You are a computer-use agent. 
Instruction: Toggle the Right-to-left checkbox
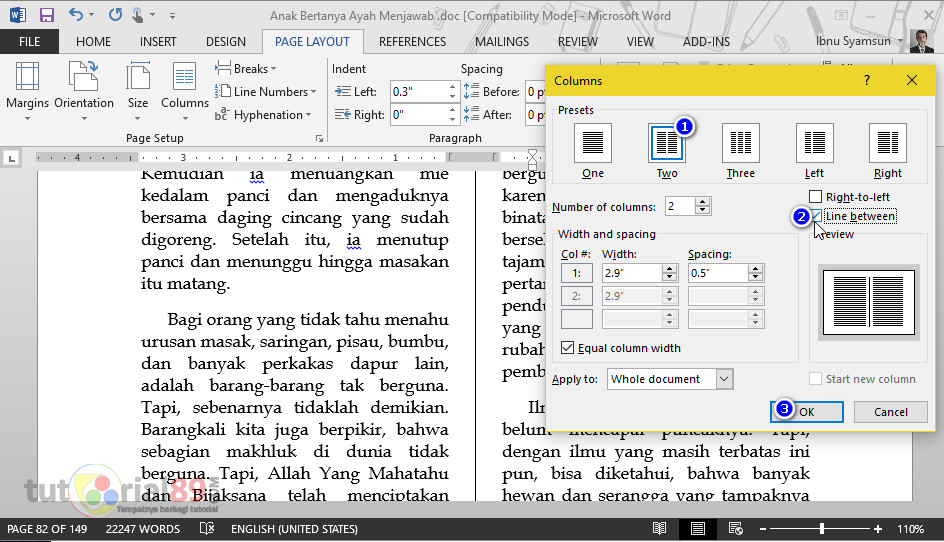point(815,197)
